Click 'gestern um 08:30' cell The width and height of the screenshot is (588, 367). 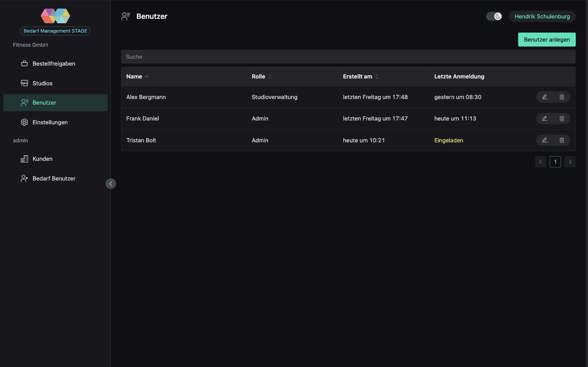tap(458, 97)
